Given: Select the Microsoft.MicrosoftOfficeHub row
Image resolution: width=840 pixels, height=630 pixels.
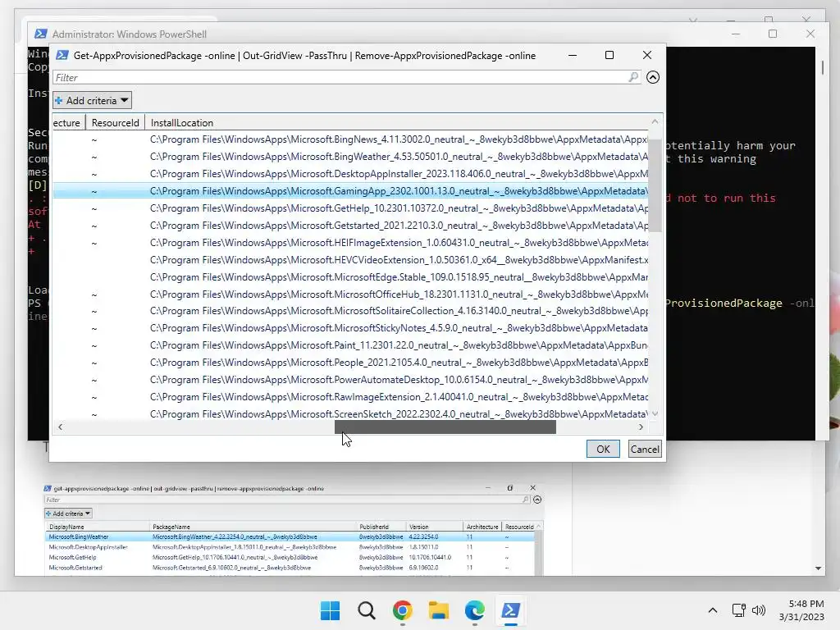Looking at the screenshot, I should (350, 294).
